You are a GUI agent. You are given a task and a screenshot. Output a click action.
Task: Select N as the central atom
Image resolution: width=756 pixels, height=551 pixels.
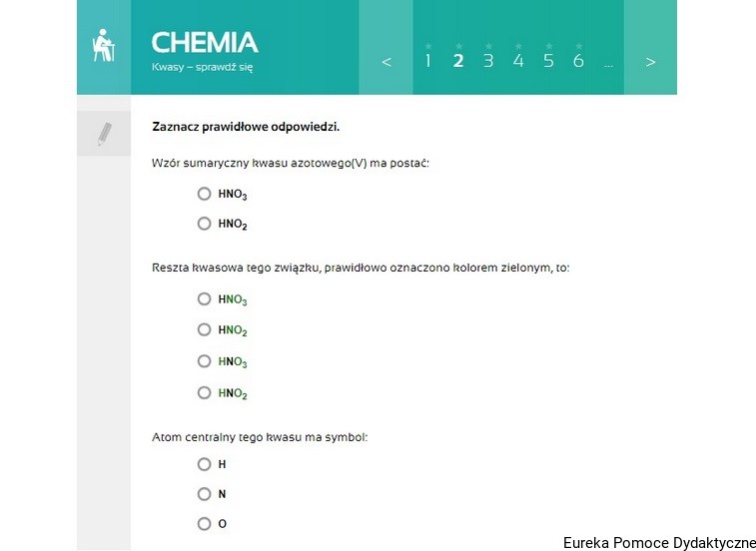click(x=205, y=494)
